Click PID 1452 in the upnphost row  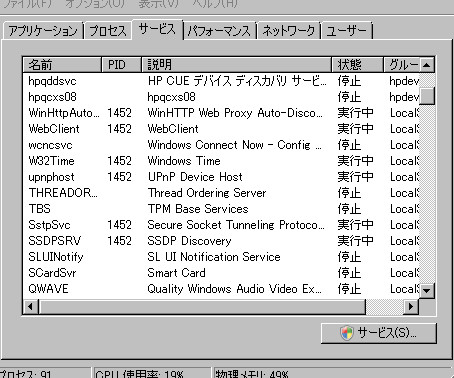pos(119,177)
